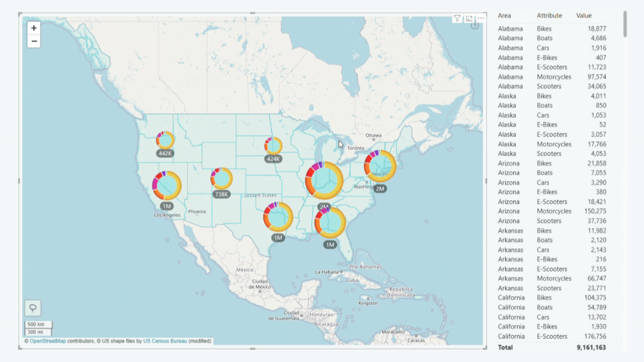
Task: Activate the lasso selection tool
Action: (33, 308)
